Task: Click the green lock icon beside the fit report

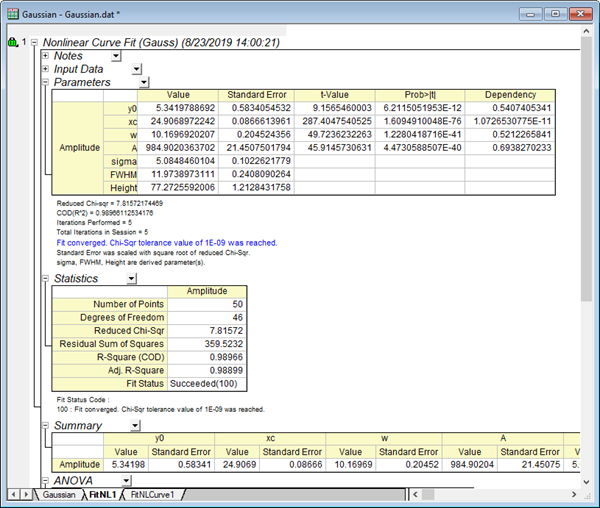Action: coord(11,44)
